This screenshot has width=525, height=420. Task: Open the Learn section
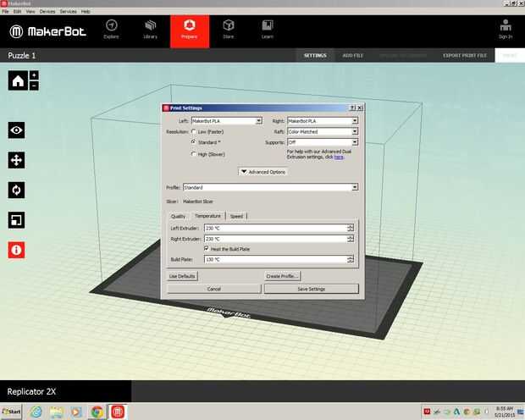point(268,30)
